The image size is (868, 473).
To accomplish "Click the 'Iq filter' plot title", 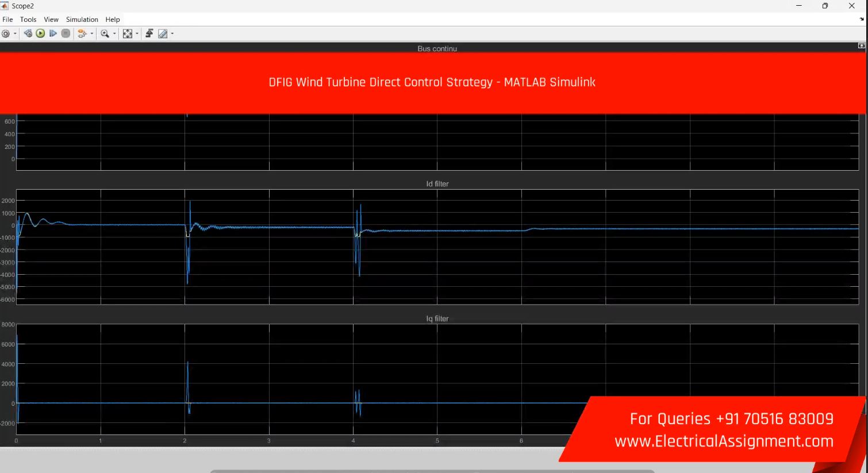I will click(437, 318).
